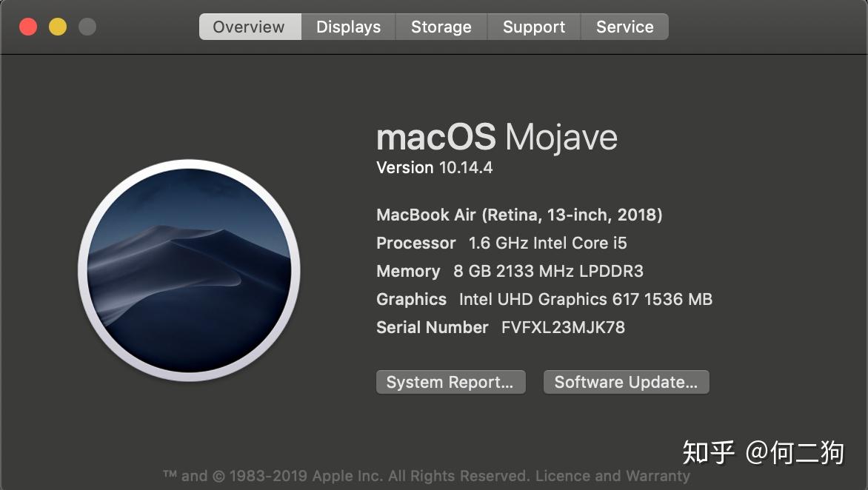The width and height of the screenshot is (868, 490).
Task: Click the greyed-out zoom window button
Action: pos(87,27)
